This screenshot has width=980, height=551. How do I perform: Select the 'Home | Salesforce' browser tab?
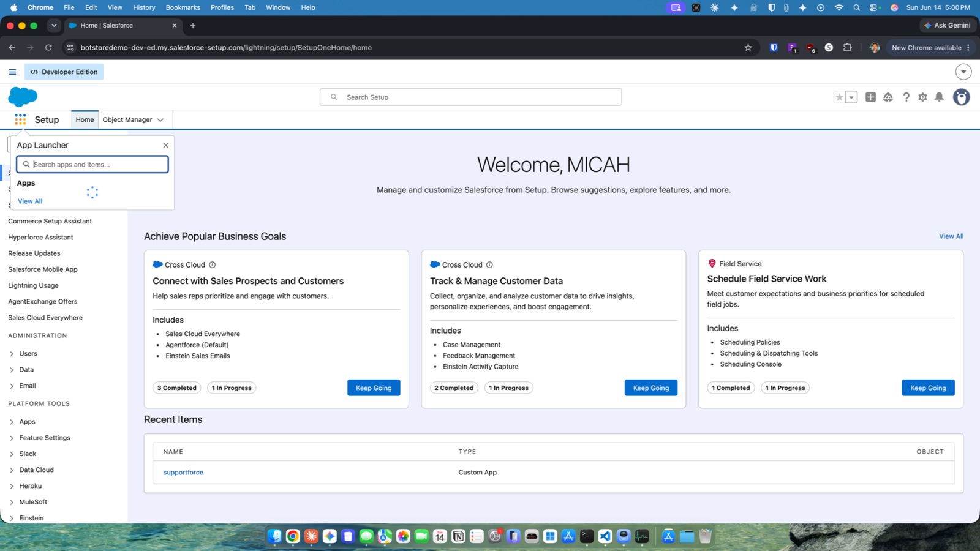coord(123,26)
